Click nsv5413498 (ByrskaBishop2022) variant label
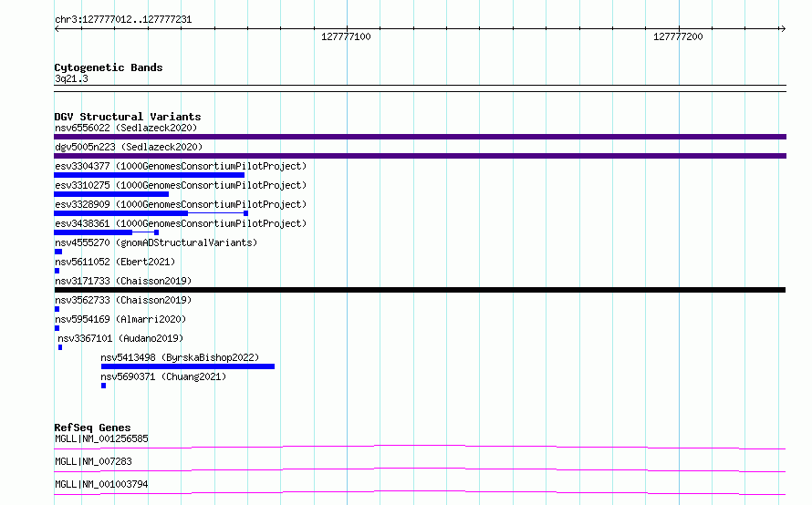The width and height of the screenshot is (812, 505). point(180,357)
